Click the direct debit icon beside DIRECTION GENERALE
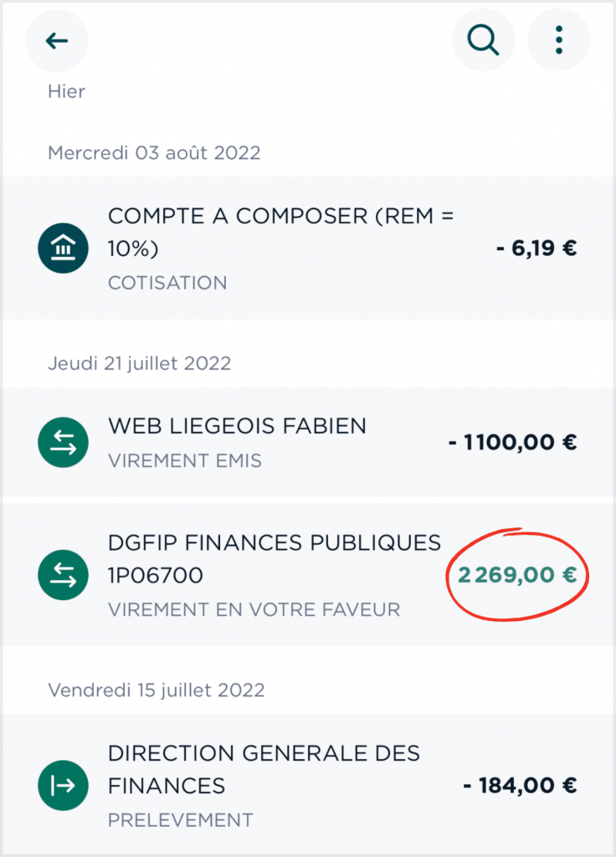The width and height of the screenshot is (616, 857). [63, 786]
